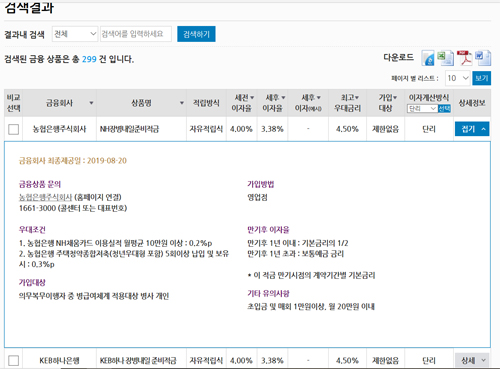
Task: Sort by 세전 이자율 column arrow
Action: click(252, 98)
